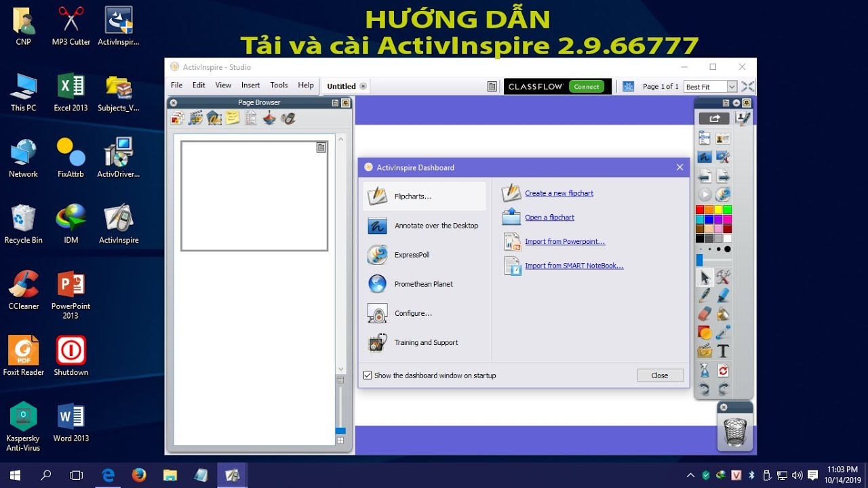This screenshot has width=868, height=488.
Task: Select the Shape tool
Action: pos(705,332)
